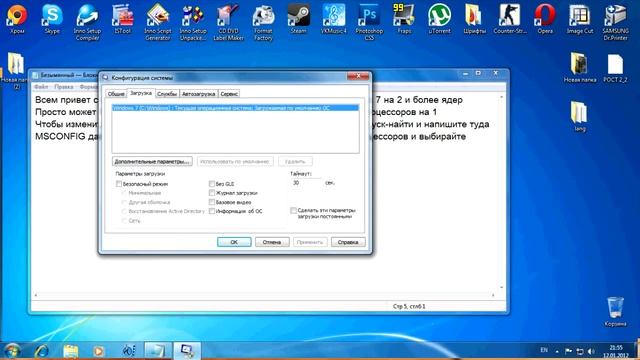The width and height of the screenshot is (640, 360).
Task: Select the Другая оболочка radio option
Action: point(124,202)
